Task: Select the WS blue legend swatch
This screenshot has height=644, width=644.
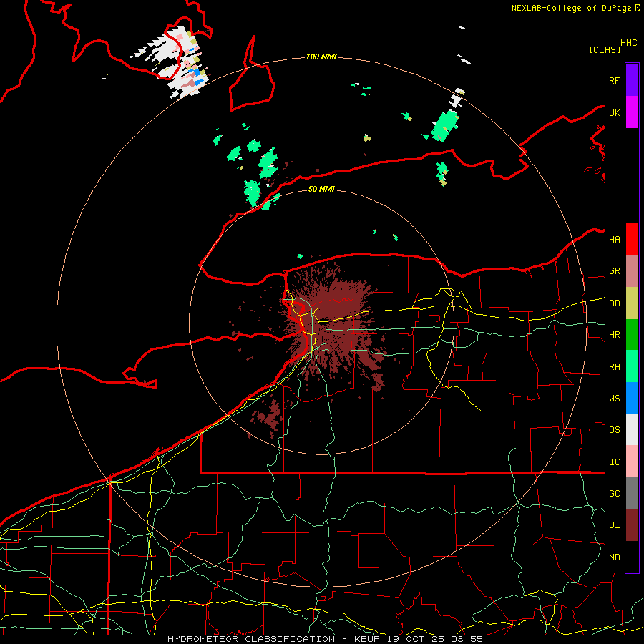Action: (632, 398)
